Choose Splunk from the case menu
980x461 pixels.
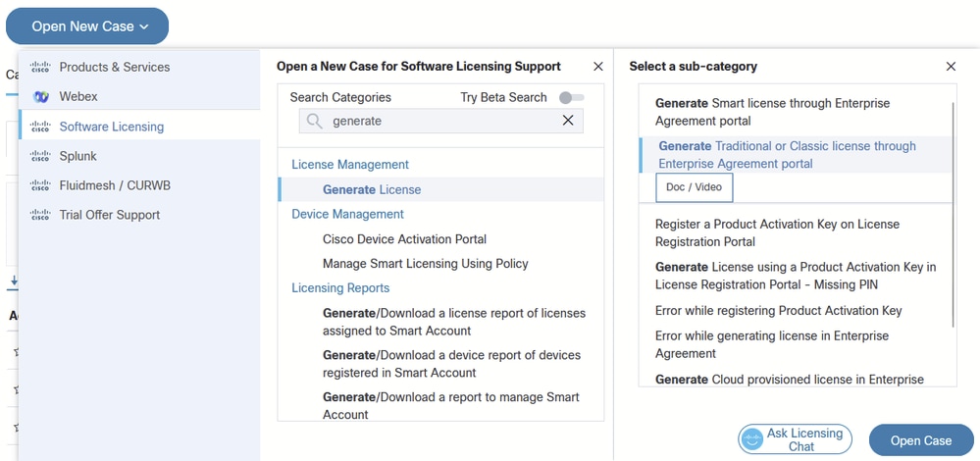[139, 156]
